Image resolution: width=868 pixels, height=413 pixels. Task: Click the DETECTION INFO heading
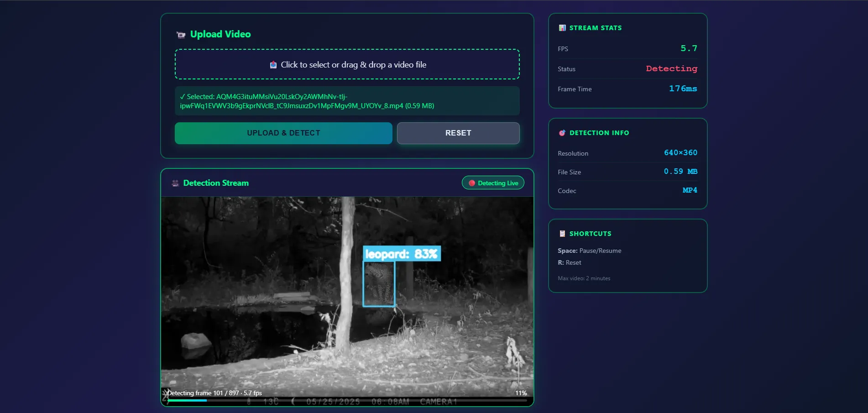(599, 133)
